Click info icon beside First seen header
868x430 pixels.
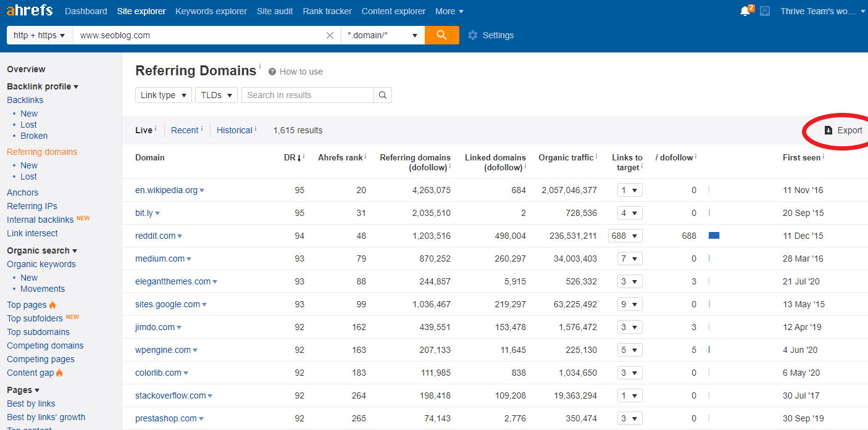(824, 157)
